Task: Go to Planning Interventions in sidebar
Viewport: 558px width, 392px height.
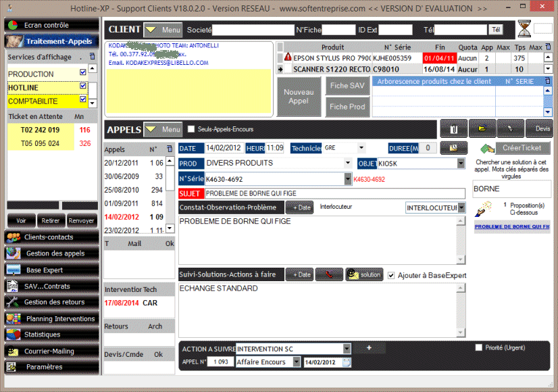Action: point(51,318)
